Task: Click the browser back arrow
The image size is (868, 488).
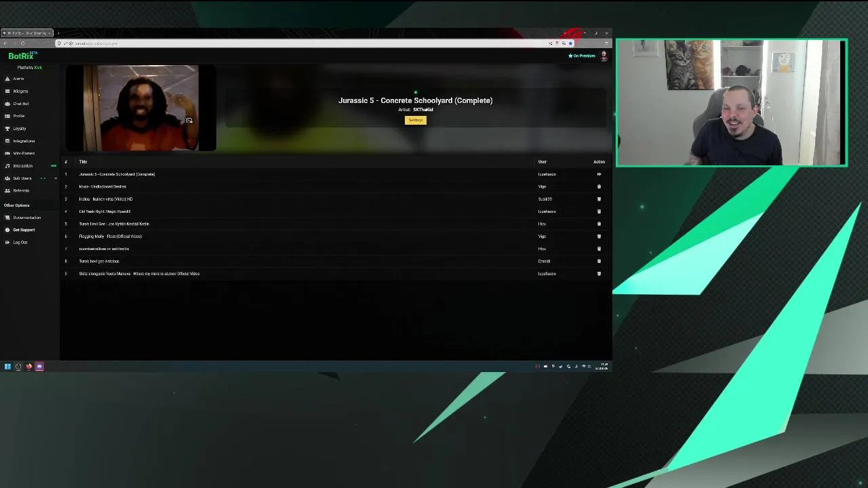Action: point(5,43)
